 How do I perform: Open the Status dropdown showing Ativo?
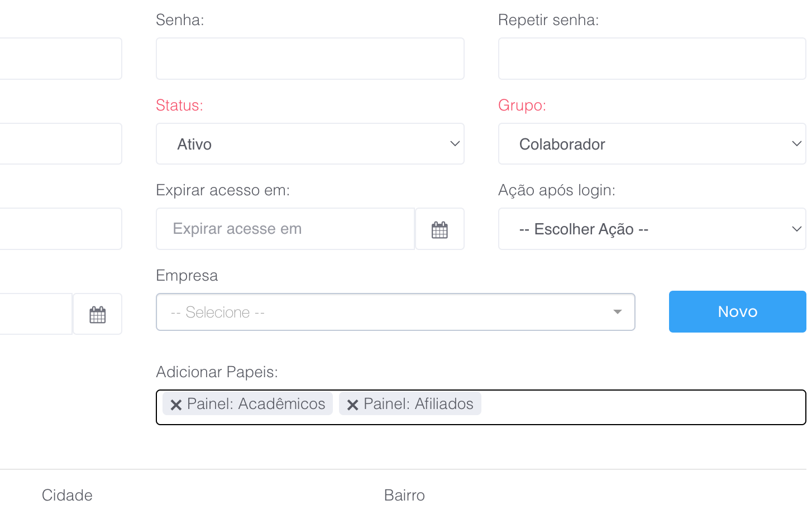tap(310, 144)
